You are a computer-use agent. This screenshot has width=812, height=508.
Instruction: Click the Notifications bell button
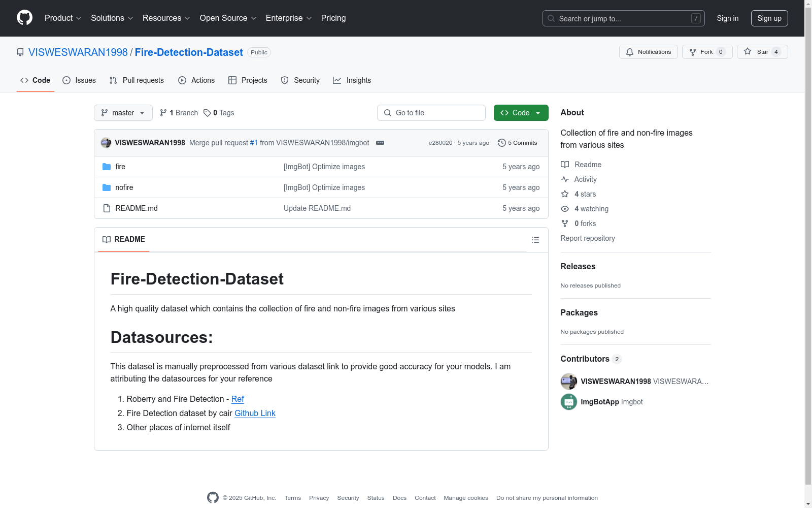[x=649, y=52]
